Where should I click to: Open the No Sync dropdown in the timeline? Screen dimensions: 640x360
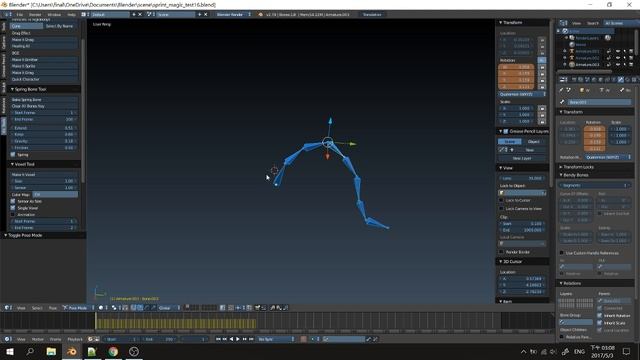(276, 339)
